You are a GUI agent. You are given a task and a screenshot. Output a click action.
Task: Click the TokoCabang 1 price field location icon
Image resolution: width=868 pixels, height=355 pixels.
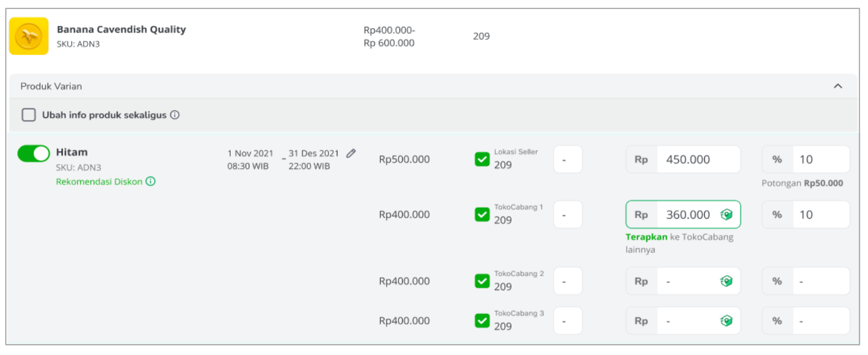(727, 215)
